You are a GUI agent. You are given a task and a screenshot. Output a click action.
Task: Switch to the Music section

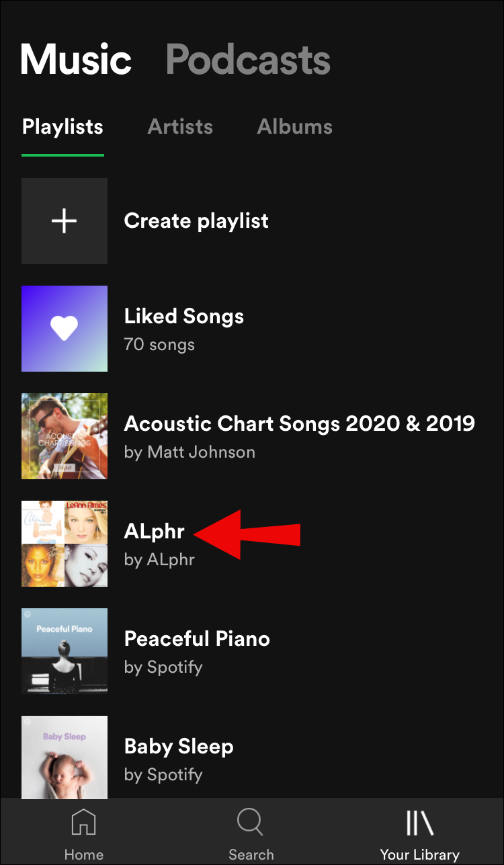pos(76,59)
